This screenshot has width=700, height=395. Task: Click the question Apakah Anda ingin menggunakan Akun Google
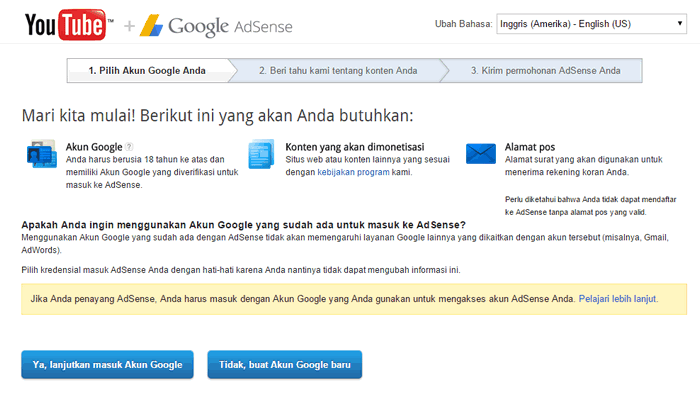coord(243,225)
